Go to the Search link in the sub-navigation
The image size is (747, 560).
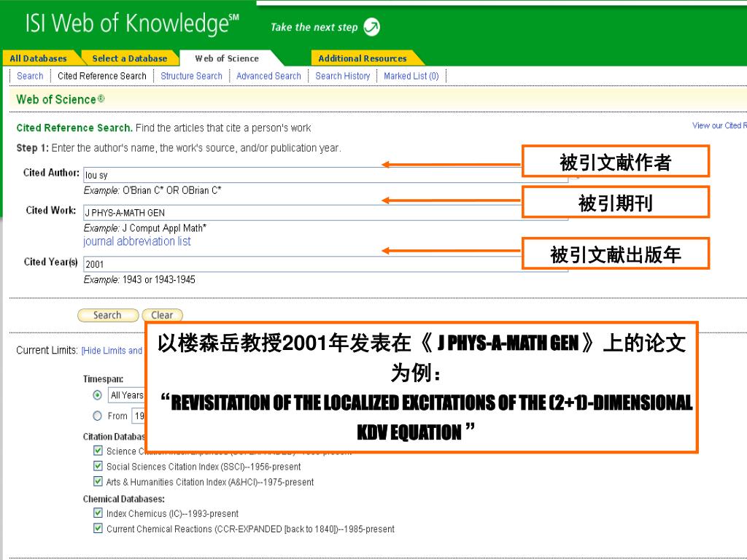[30, 76]
